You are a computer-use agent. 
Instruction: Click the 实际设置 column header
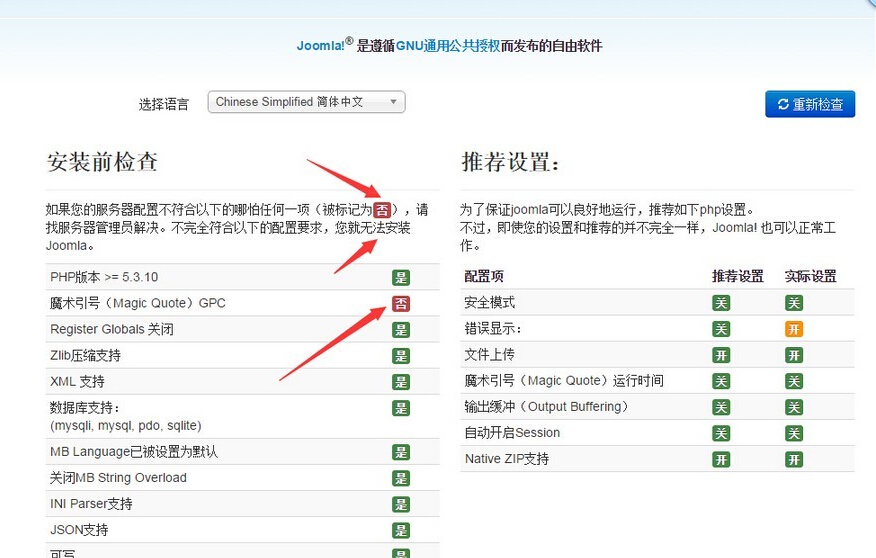click(x=811, y=276)
